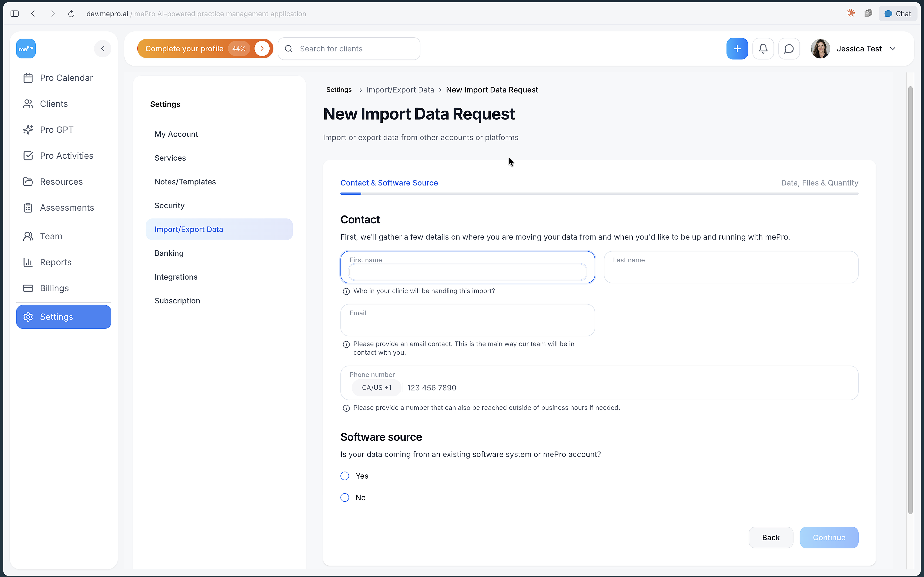Select the Yes radio button
Image resolution: width=924 pixels, height=577 pixels.
345,476
